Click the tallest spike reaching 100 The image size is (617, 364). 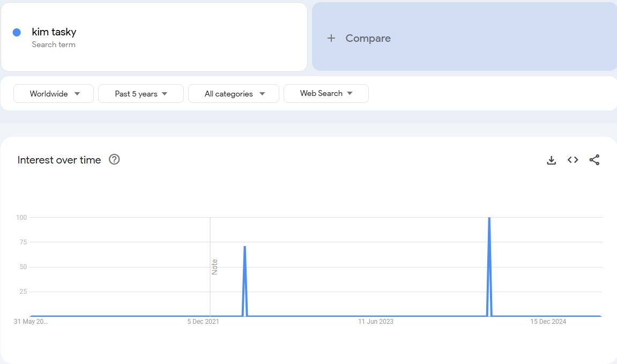pos(489,219)
